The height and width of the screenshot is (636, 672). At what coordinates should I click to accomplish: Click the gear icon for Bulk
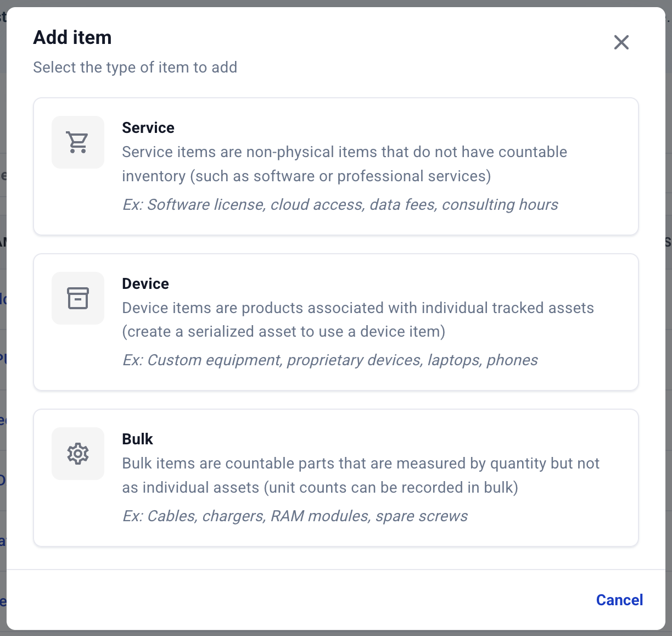pos(77,454)
